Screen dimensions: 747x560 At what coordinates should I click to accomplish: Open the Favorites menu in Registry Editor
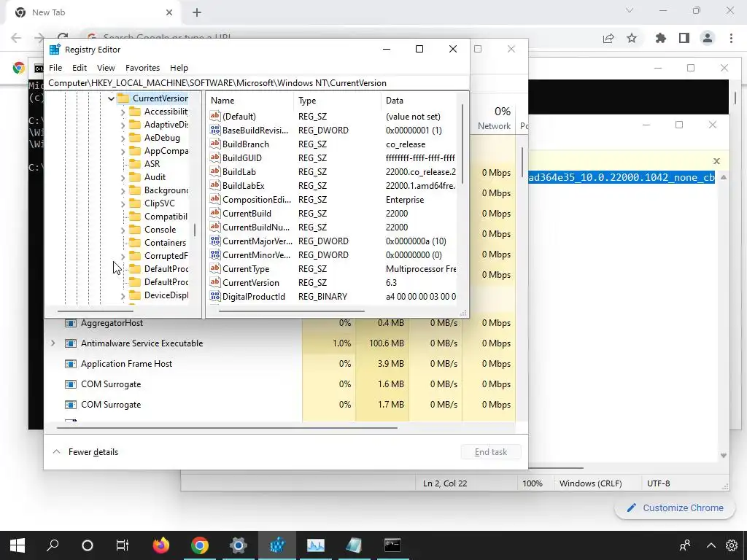tap(142, 68)
